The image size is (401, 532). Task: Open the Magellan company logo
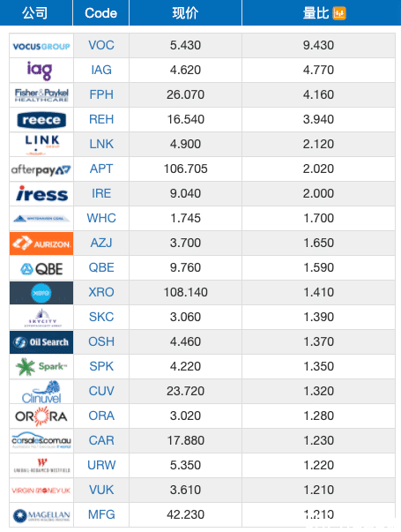(41, 516)
